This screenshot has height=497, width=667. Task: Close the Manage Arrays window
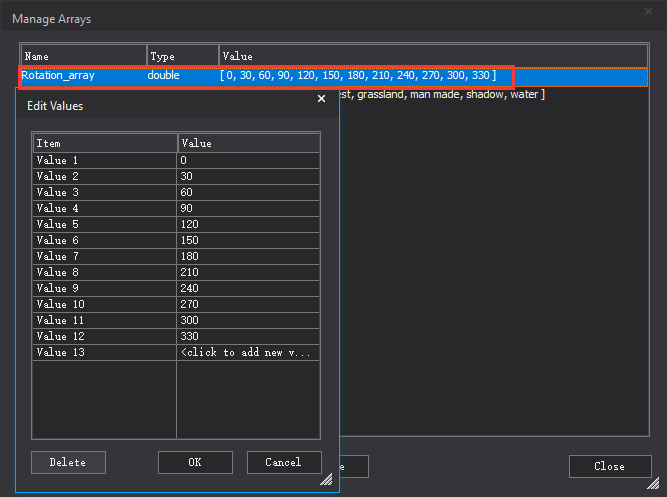coord(609,466)
